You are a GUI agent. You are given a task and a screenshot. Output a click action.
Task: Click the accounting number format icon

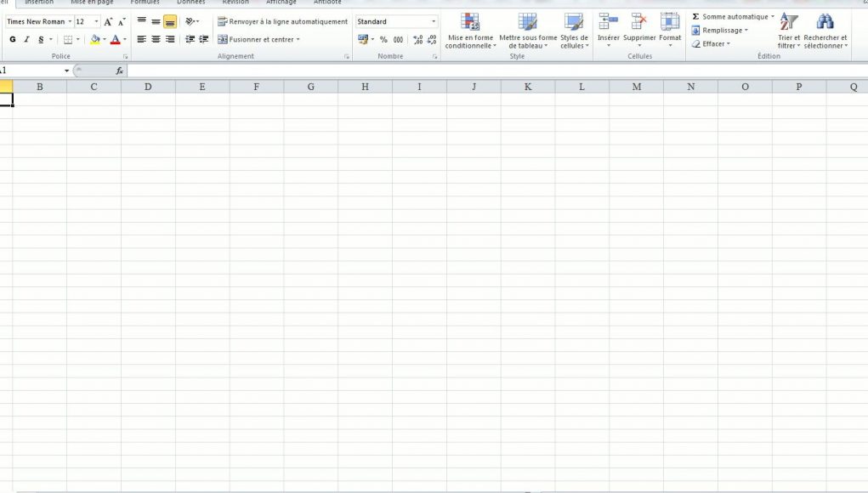click(363, 39)
